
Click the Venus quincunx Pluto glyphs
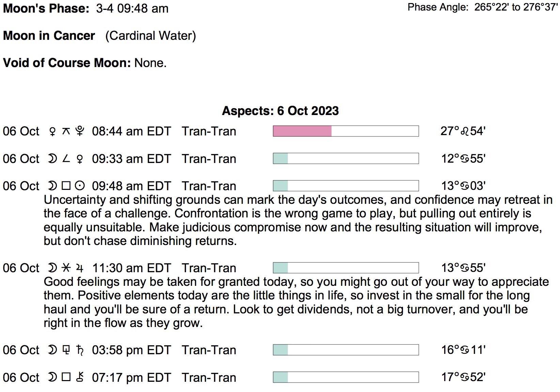click(x=66, y=131)
